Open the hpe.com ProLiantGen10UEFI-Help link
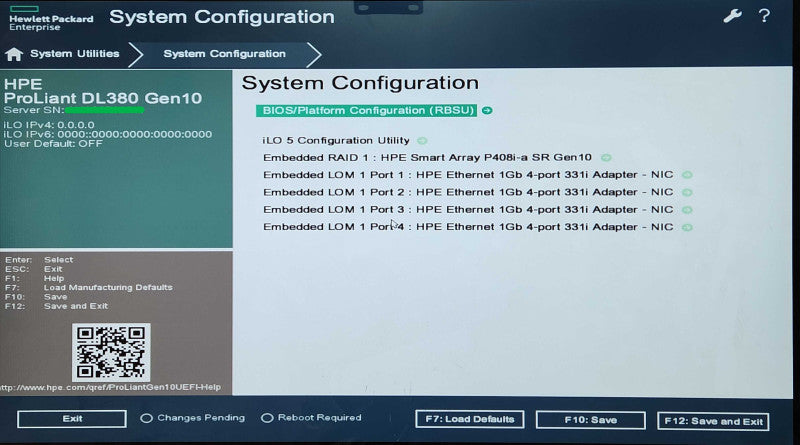800x445 pixels. [x=111, y=387]
